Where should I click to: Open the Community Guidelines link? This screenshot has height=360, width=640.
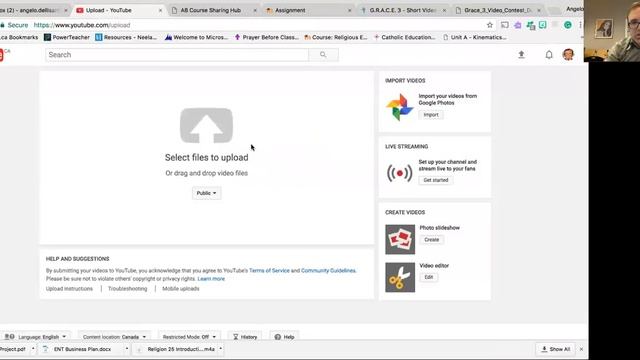point(328,271)
